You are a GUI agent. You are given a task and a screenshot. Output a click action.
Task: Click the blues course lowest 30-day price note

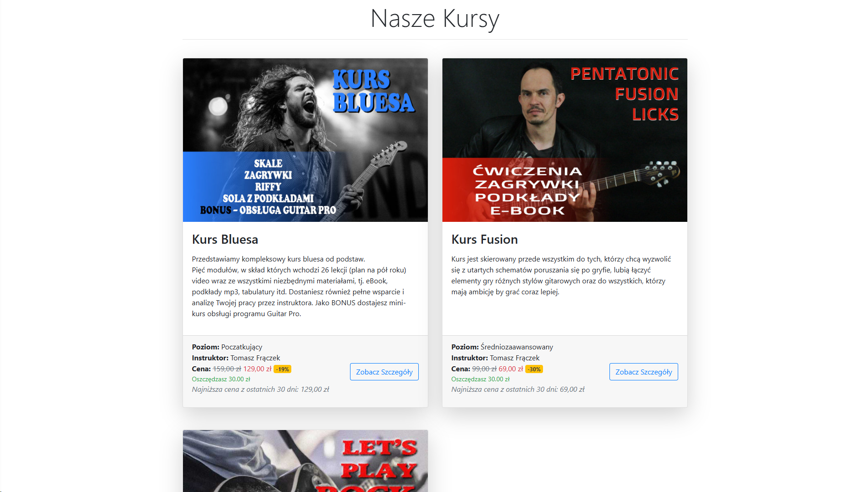click(x=260, y=389)
